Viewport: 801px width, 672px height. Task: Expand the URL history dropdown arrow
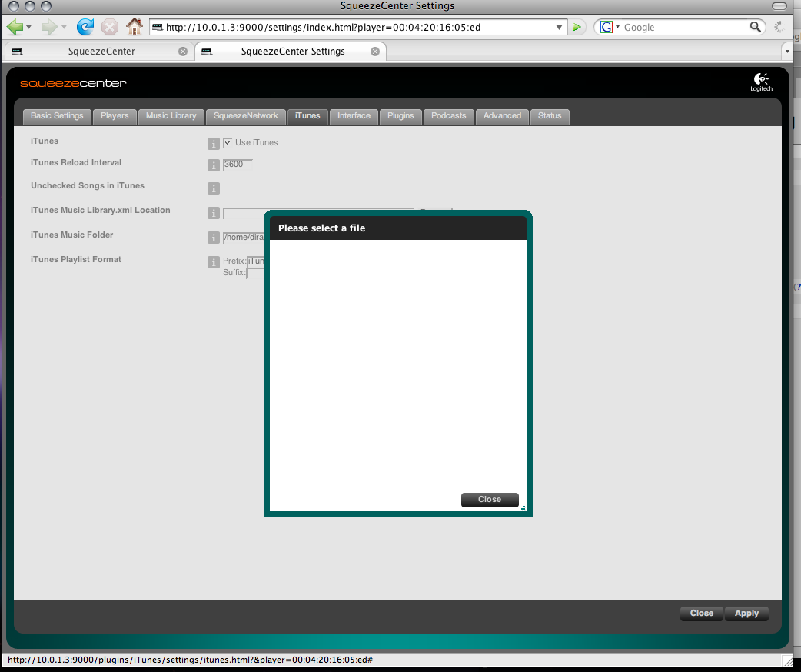click(560, 27)
